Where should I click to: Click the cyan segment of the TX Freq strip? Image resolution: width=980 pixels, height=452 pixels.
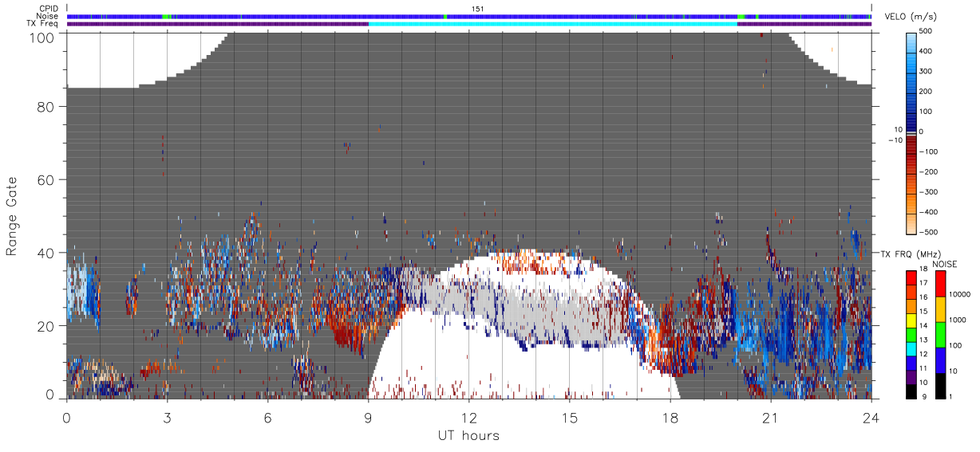point(552,24)
